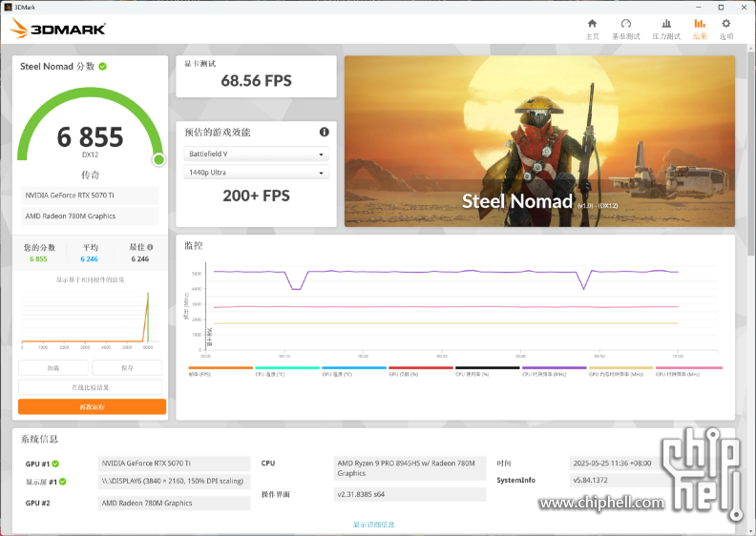Click the 6 855 main score value
This screenshot has width=756, height=536.
pos(90,137)
